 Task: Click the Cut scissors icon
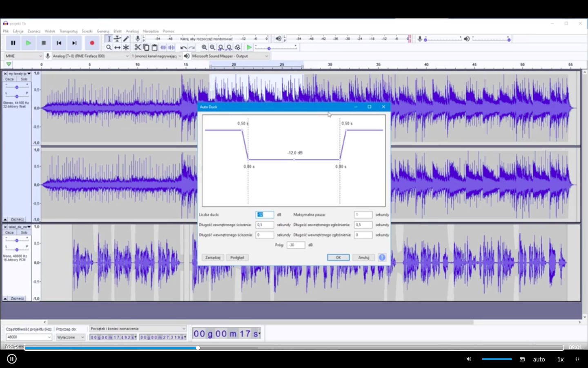coord(138,47)
